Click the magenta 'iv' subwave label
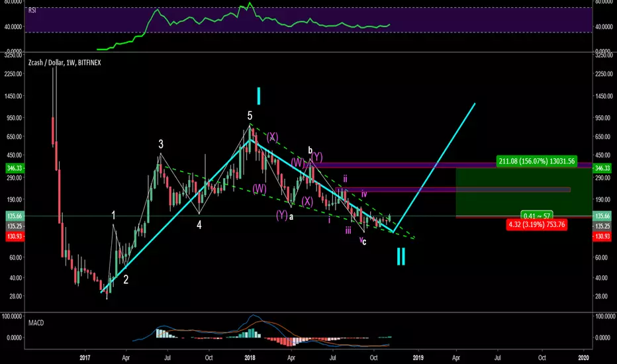The image size is (617, 364). click(364, 194)
